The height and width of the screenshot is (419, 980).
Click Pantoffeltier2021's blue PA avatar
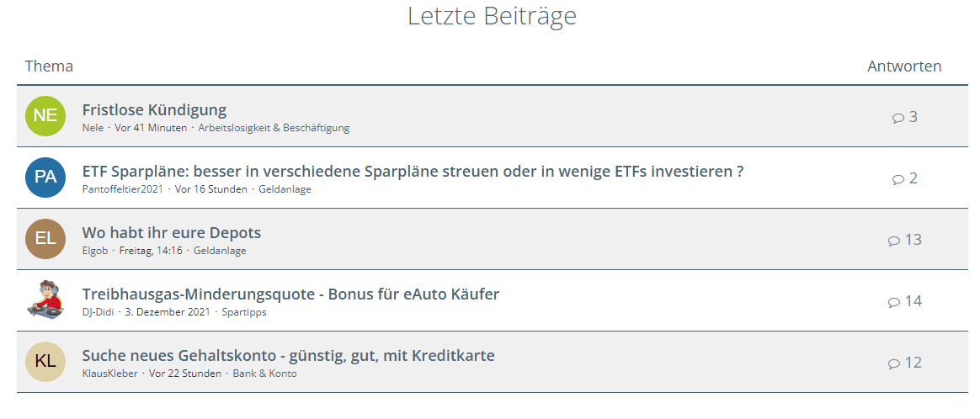tap(45, 178)
